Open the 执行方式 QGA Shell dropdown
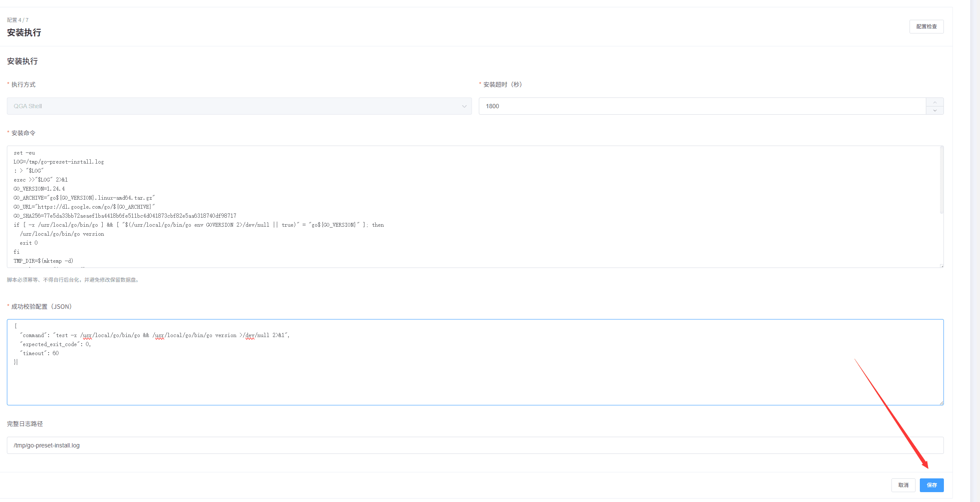This screenshot has height=502, width=980. 239,106
